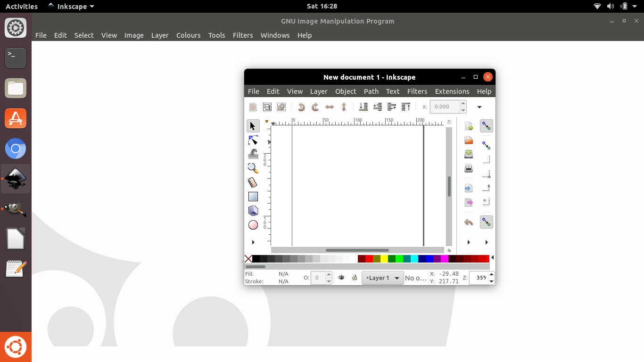This screenshot has height=362, width=644.
Task: Click the Print document icon
Action: coord(469,168)
